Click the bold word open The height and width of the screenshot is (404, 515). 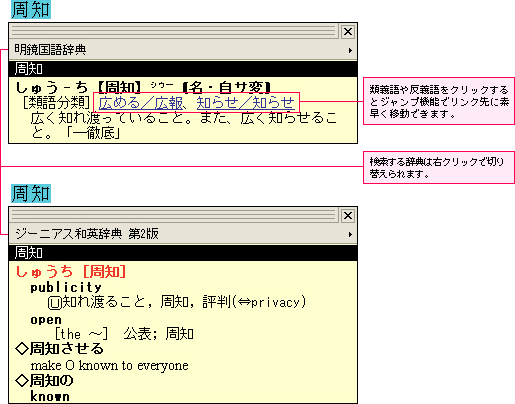pos(46,320)
